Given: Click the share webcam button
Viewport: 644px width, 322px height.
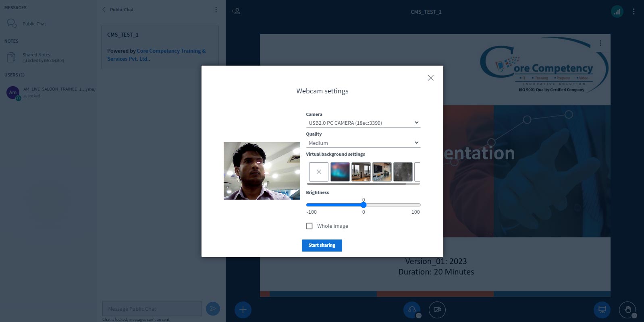Looking at the screenshot, I should tap(437, 310).
